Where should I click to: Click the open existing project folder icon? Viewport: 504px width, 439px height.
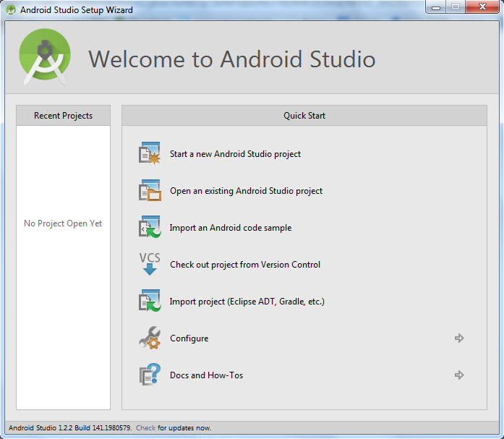tap(150, 190)
